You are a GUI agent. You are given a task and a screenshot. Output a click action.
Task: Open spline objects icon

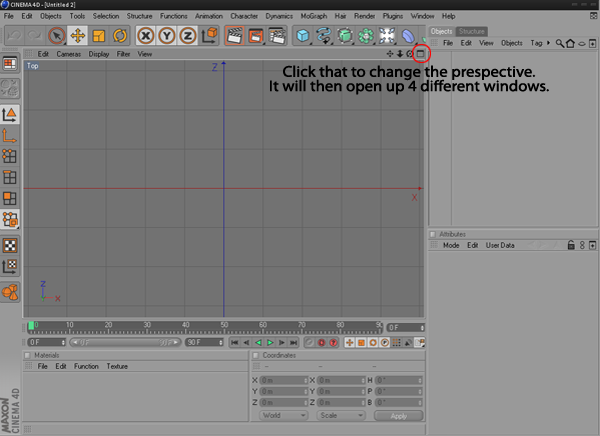tap(324, 36)
